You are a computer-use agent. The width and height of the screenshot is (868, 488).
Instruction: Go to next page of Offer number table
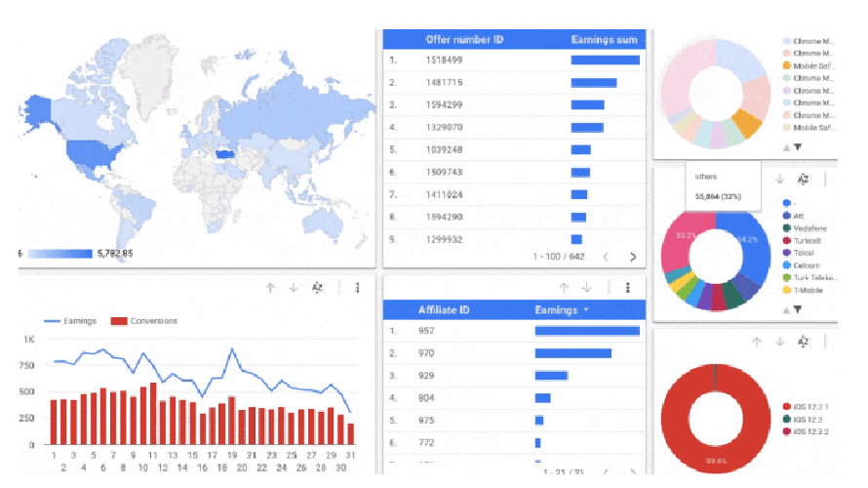(633, 257)
